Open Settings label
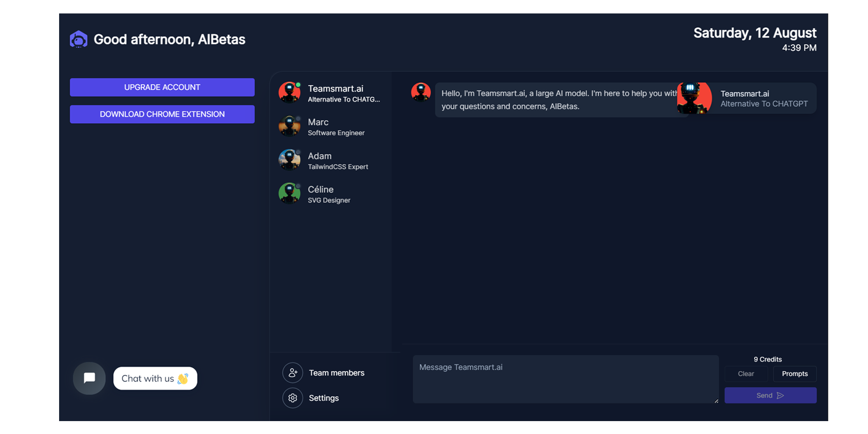The height and width of the screenshot is (434, 868). click(324, 398)
